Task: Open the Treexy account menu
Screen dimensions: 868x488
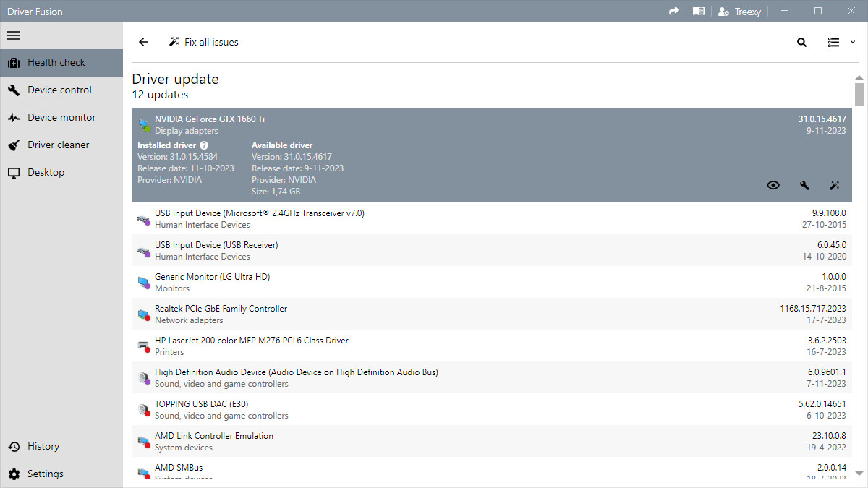Action: [x=739, y=11]
